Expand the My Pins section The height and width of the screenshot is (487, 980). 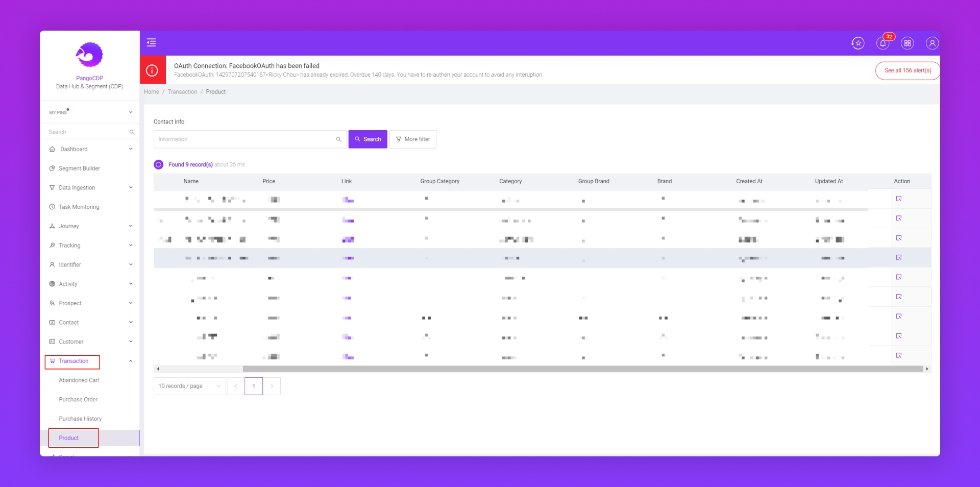(x=131, y=112)
